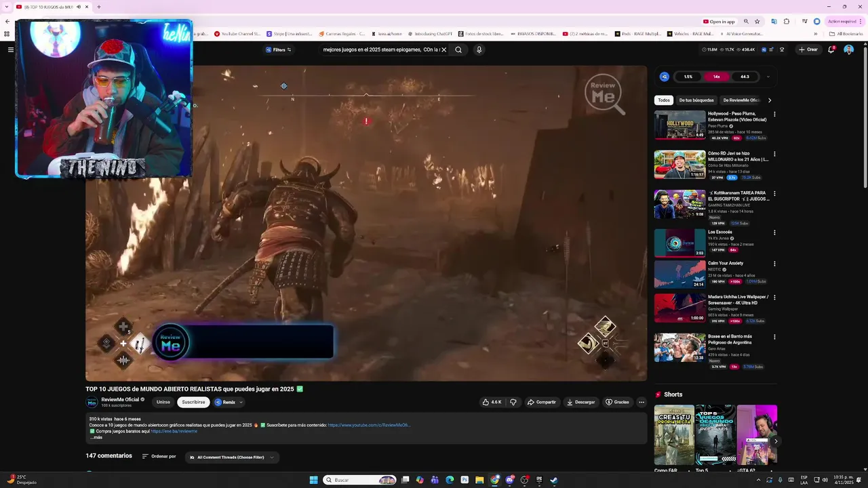Open the account avatar menu
This screenshot has height=488, width=868.
coord(848,49)
